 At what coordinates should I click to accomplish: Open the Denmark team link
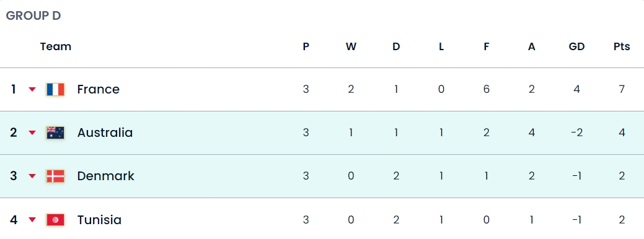coord(105,176)
